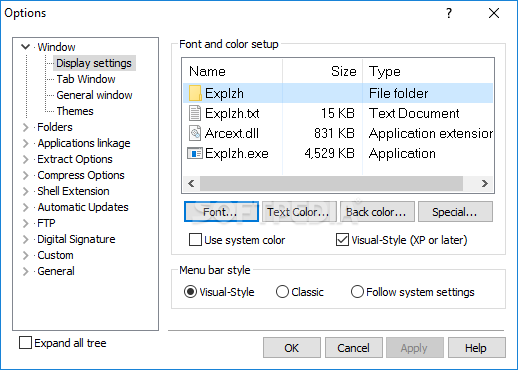
Task: Expand the Applications linkage node
Action: pos(26,143)
